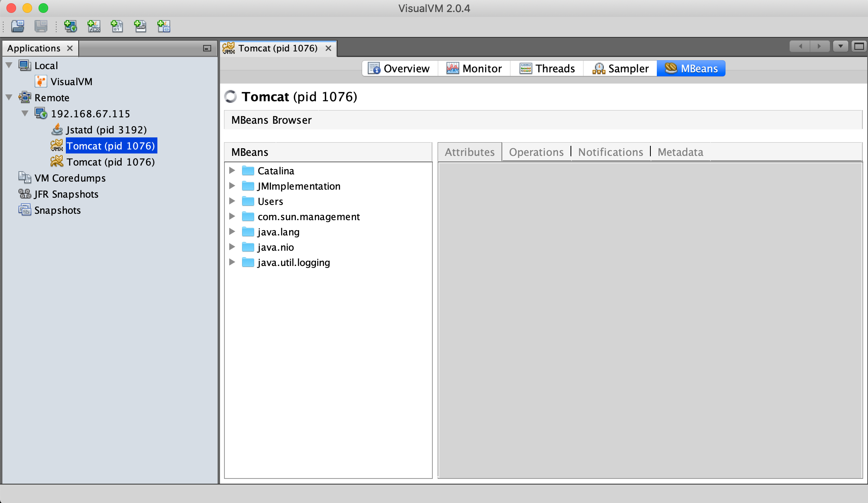The image size is (868, 503).
Task: Click the Add VM Coredump toolbar icon
Action: tap(117, 27)
